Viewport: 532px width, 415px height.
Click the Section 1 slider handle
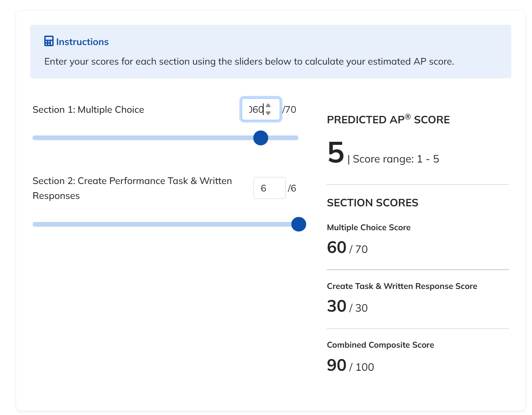pos(260,138)
